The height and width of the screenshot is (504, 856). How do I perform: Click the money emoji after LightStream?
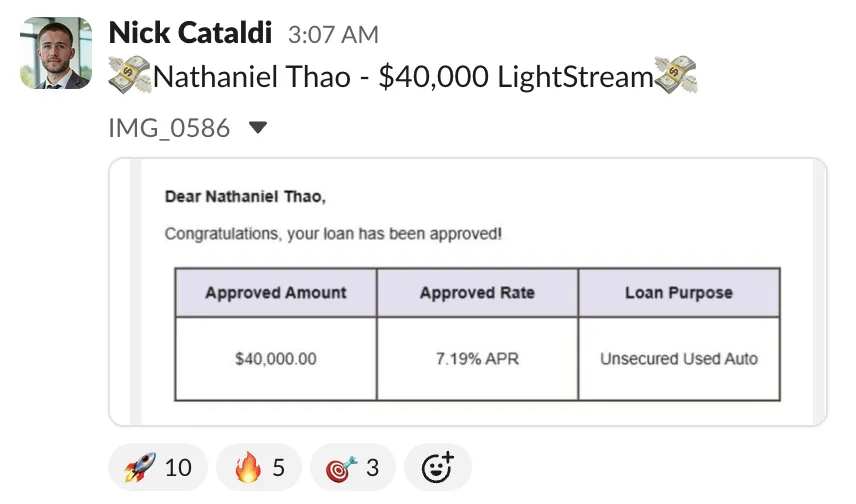click(x=676, y=75)
